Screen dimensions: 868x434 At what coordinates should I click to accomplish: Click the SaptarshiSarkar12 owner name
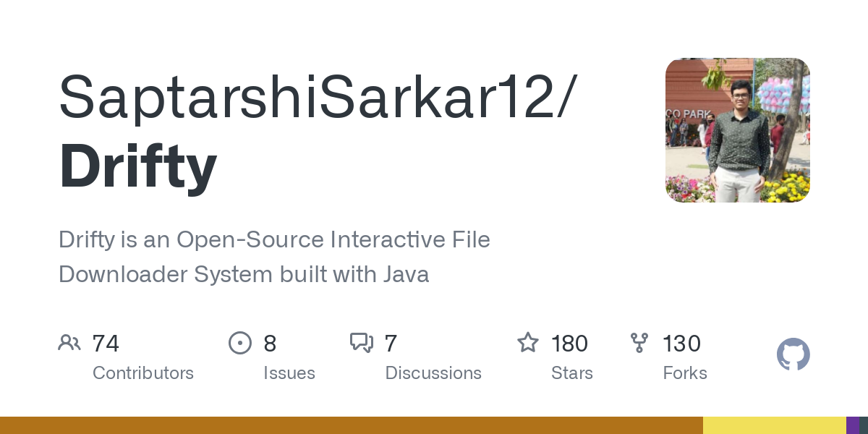click(318, 98)
